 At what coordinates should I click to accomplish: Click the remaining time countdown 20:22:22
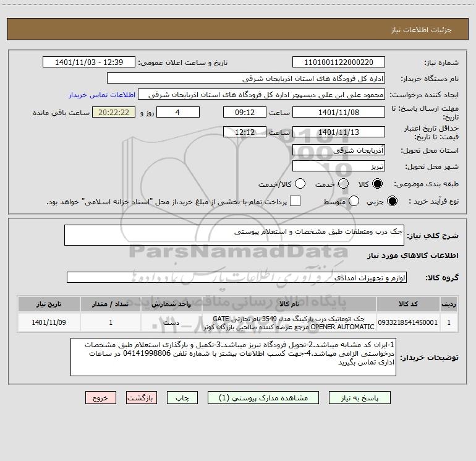[114, 112]
